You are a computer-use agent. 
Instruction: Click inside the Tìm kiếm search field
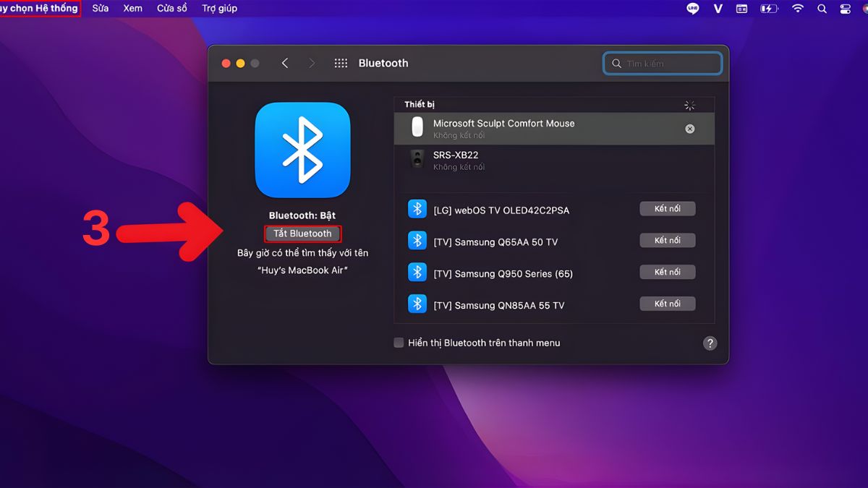[662, 63]
